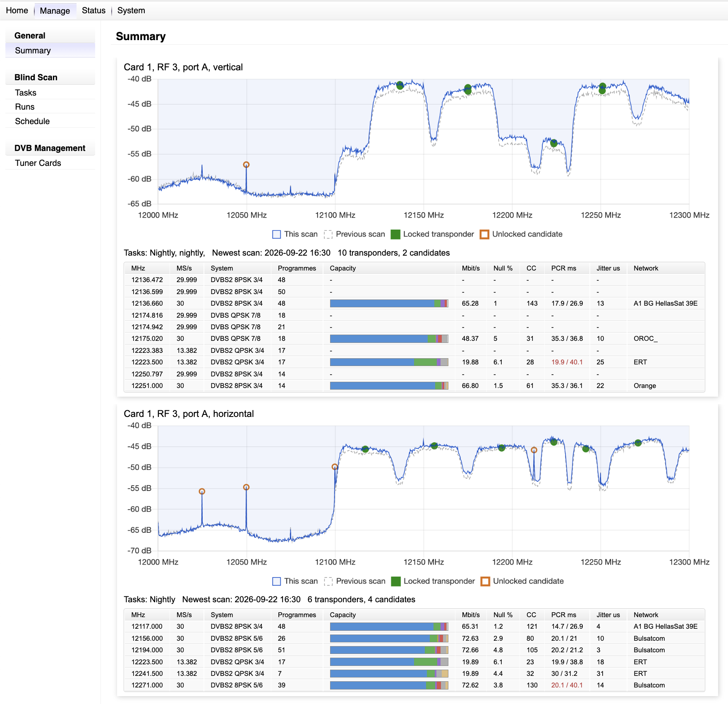728x704 pixels.
Task: Click 12156.000 frequency cell
Action: tap(147, 639)
